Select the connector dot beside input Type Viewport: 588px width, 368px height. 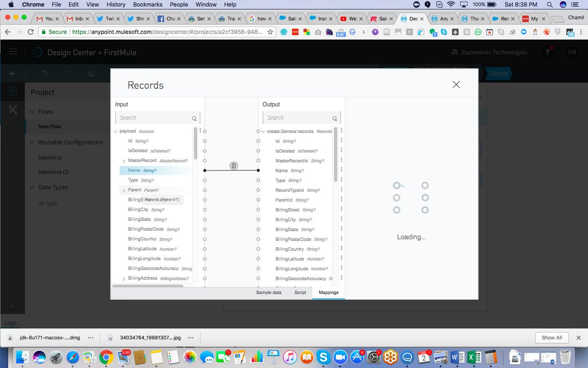click(204, 180)
